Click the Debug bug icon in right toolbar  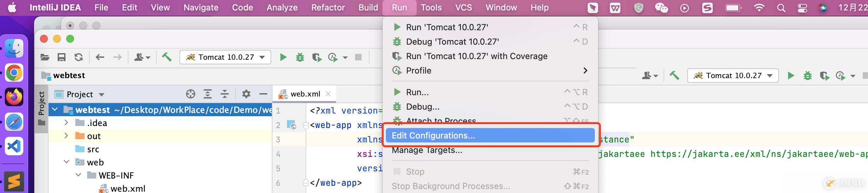pos(807,75)
